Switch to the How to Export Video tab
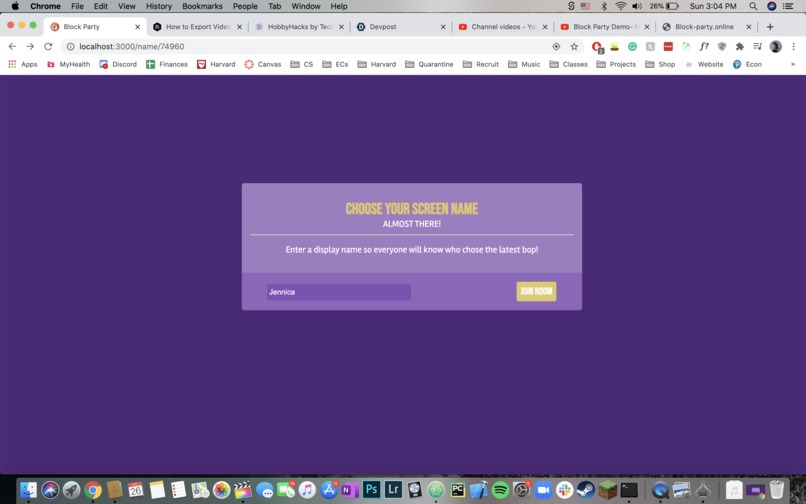Screen dimensions: 806x504 click(x=198, y=27)
